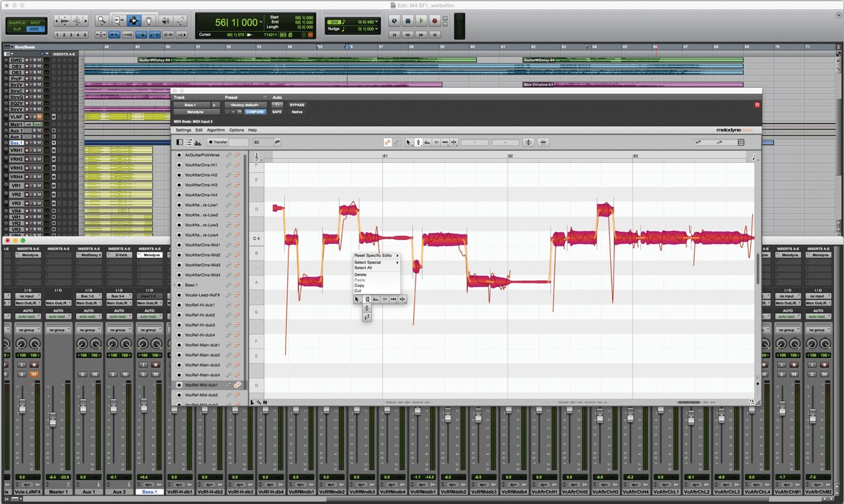
Task: Click the D-Verb insert on Aux 2
Action: (x=119, y=255)
